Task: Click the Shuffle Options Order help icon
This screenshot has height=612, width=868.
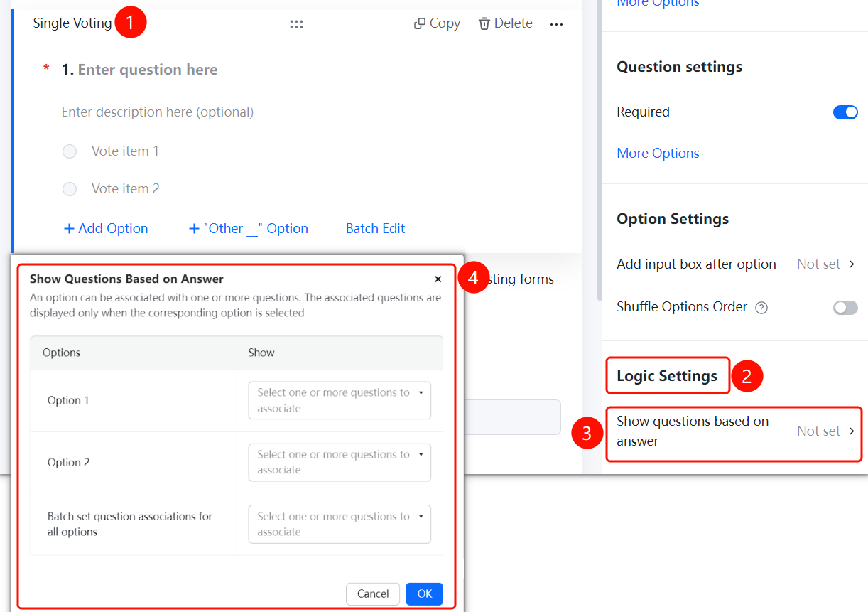Action: 761,308
